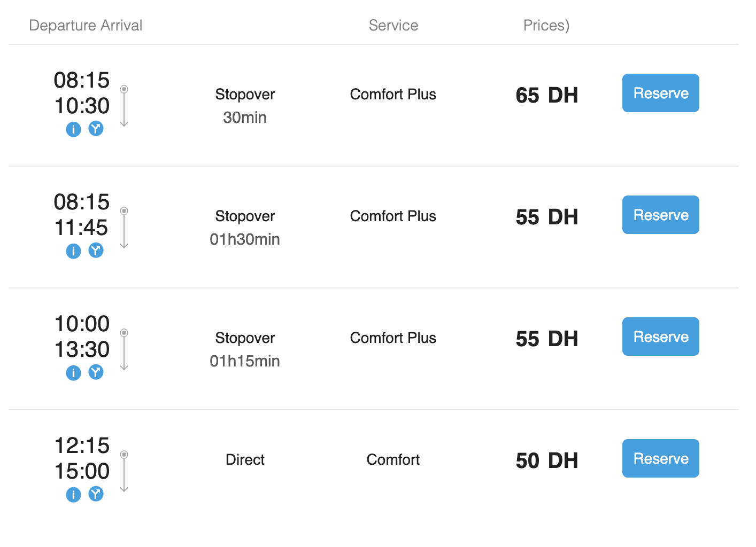Show info for the 10:00–13:30 trip
Image resolution: width=756 pixels, height=547 pixels.
pos(73,373)
